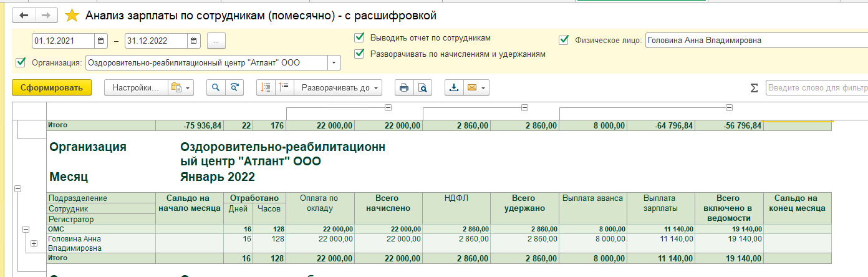The image size is (868, 277).
Task: Toggle the Физическое лицо checkbox
Action: click(x=564, y=40)
